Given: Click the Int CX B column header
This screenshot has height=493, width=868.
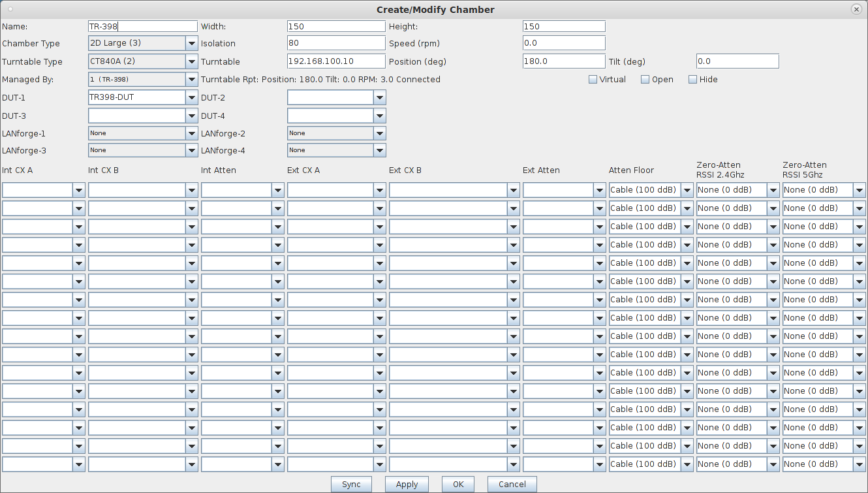Looking at the screenshot, I should click(x=103, y=170).
